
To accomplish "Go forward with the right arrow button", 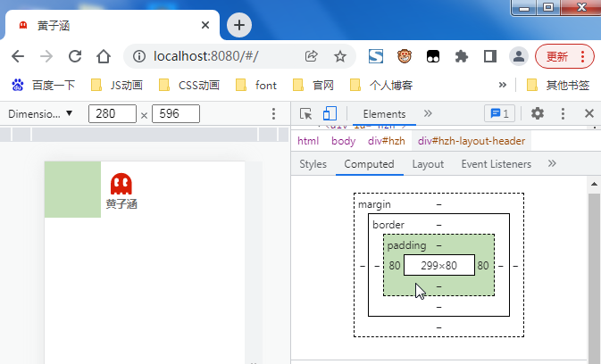I will (x=46, y=56).
